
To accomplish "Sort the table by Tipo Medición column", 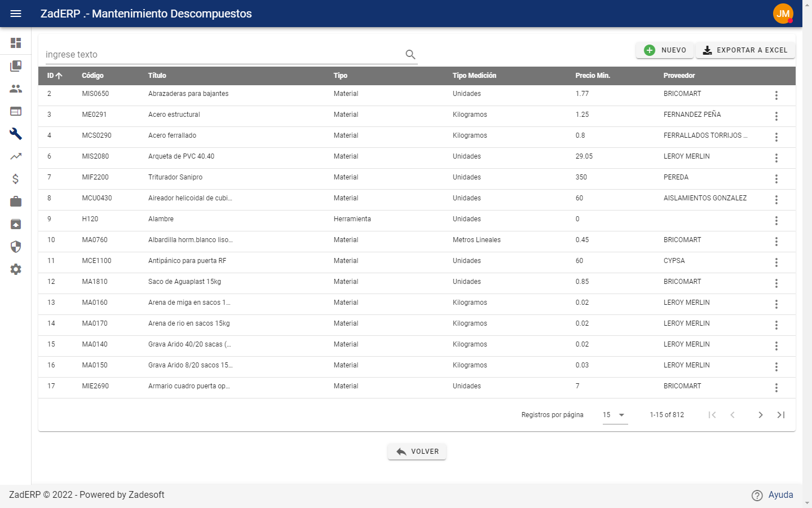I will click(x=474, y=76).
